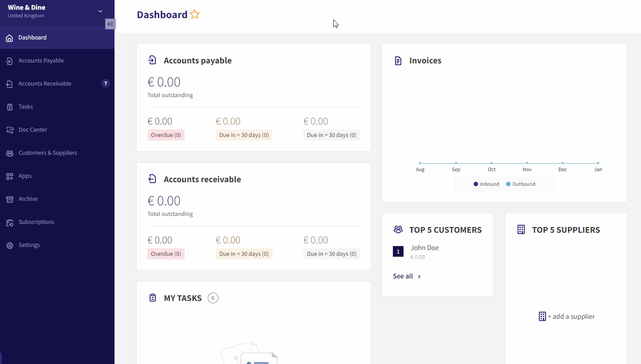Click the 7 badge on Accounts Receivable
Image resolution: width=641 pixels, height=364 pixels.
[x=106, y=83]
